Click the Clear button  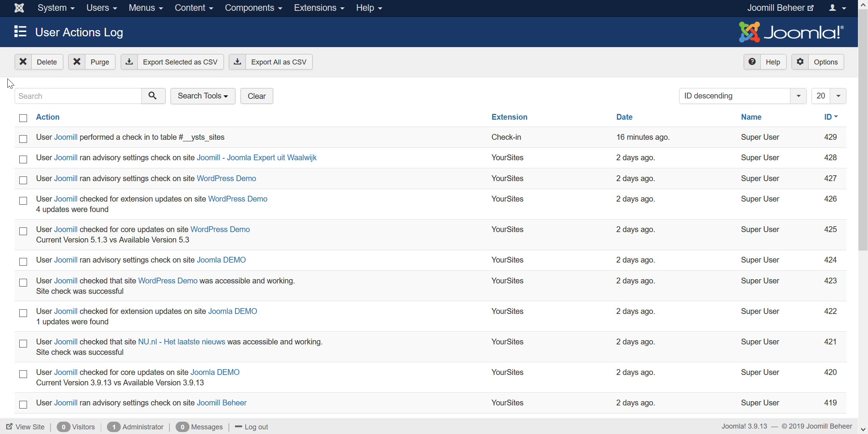click(256, 96)
